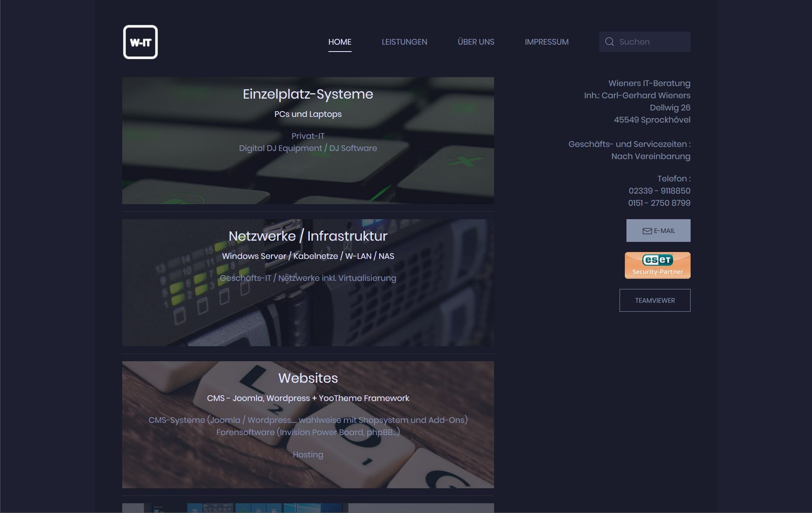Click the CMS-Systeme (Joomla / Wordpress... line
Screen dimensions: 812x513
point(308,420)
